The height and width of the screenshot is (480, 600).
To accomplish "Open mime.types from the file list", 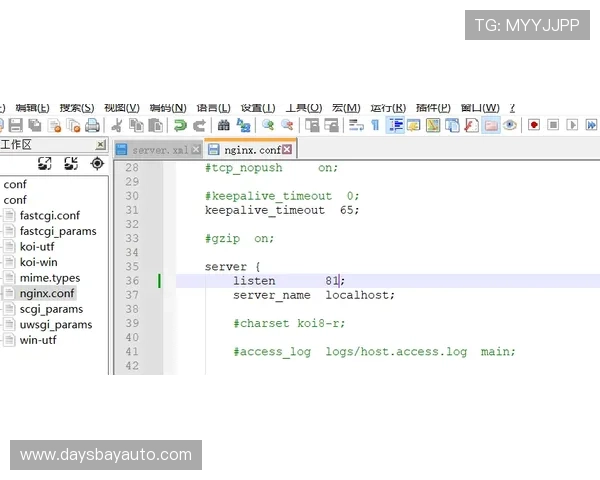I will (49, 278).
